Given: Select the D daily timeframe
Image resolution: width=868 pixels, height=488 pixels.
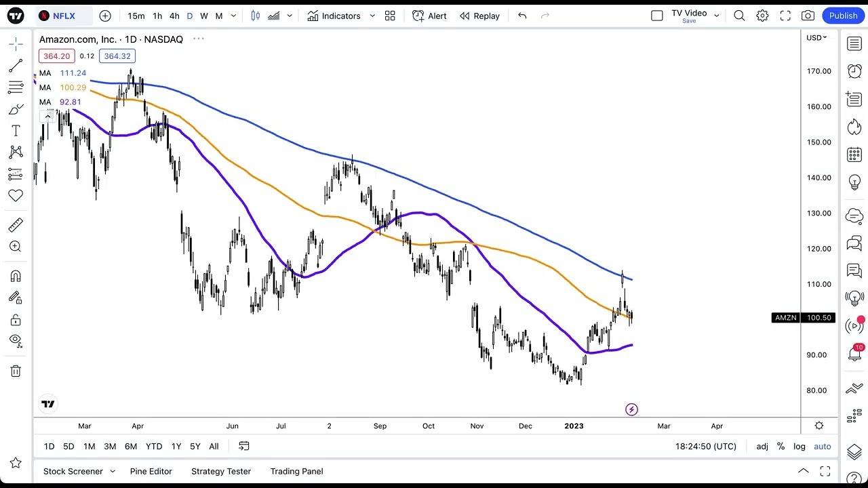Looking at the screenshot, I should [189, 16].
